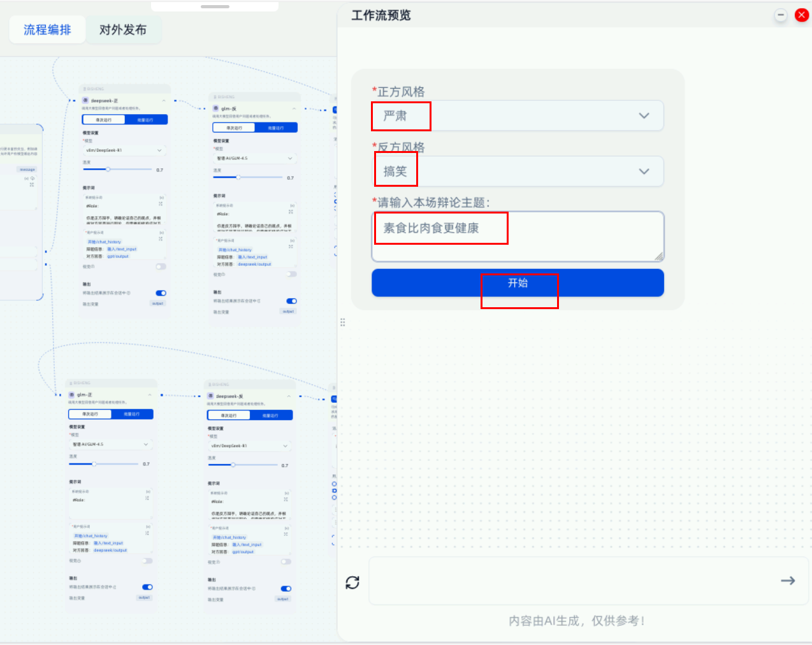
Task: Expand system prompt editor in glm-反 node
Action: 291,212
